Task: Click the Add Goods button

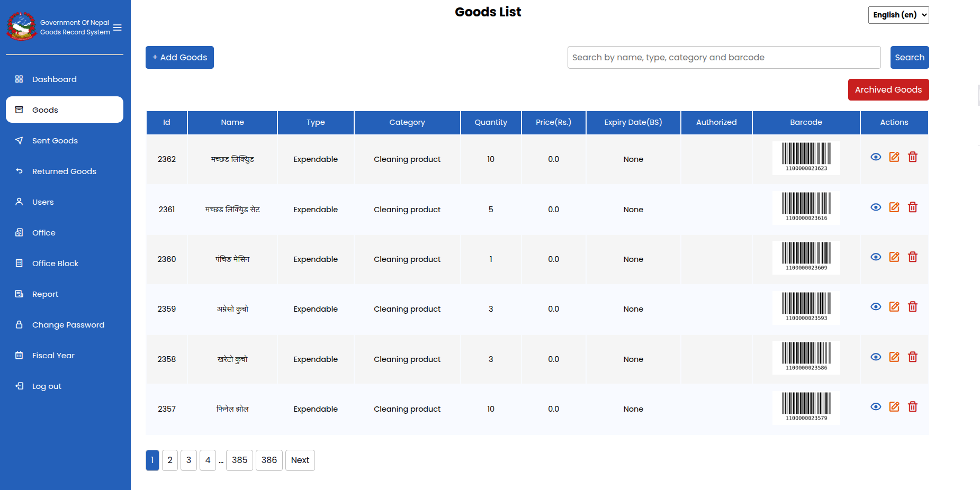Action: 179,57
